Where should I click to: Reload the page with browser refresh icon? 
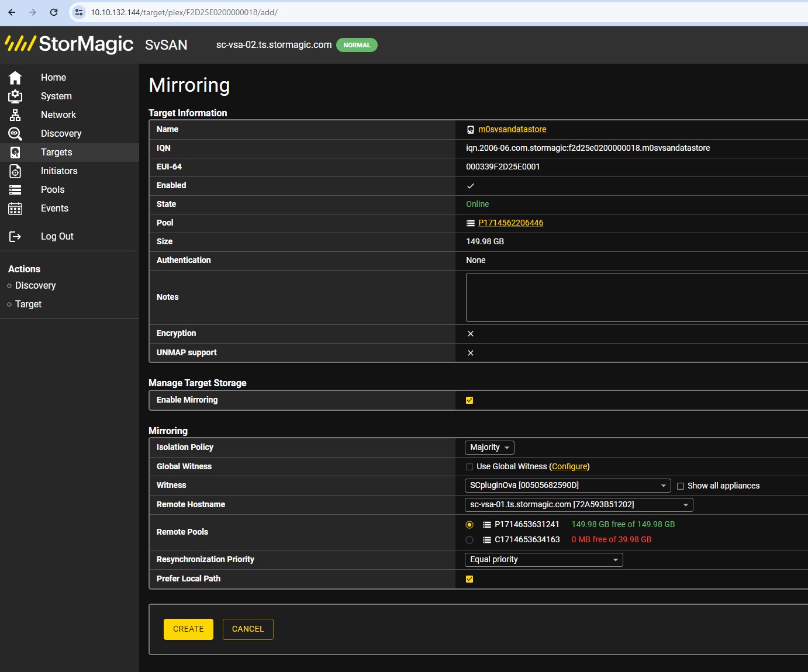pyautogui.click(x=54, y=12)
